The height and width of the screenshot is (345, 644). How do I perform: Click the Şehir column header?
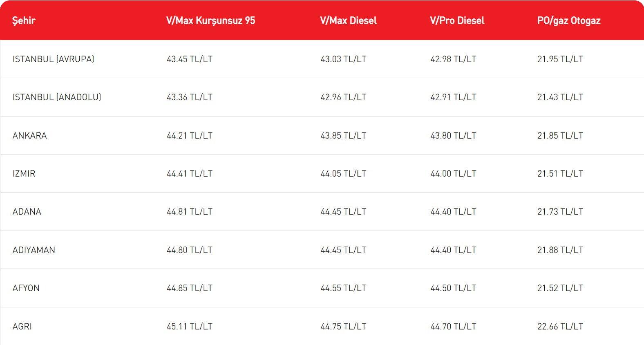(x=24, y=20)
